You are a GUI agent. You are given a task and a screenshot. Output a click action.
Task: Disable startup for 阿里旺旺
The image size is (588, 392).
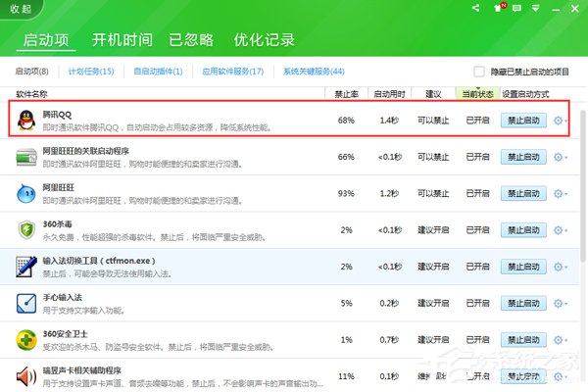pyautogui.click(x=523, y=194)
